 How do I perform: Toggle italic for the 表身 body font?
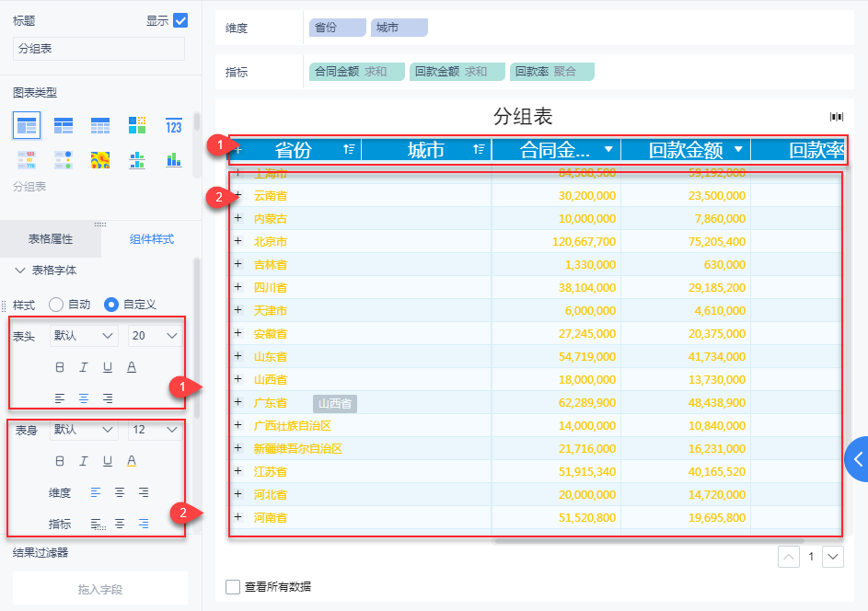[84, 461]
